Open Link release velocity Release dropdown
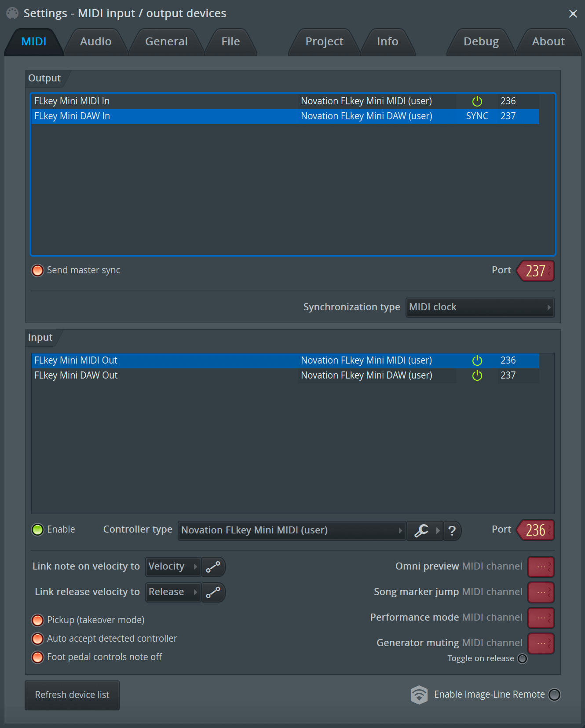 coord(173,592)
